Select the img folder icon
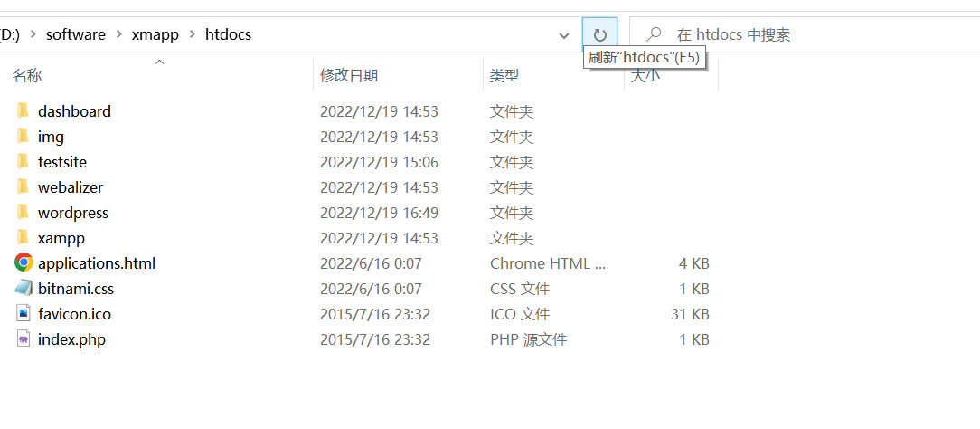The height and width of the screenshot is (429, 980). (x=24, y=137)
